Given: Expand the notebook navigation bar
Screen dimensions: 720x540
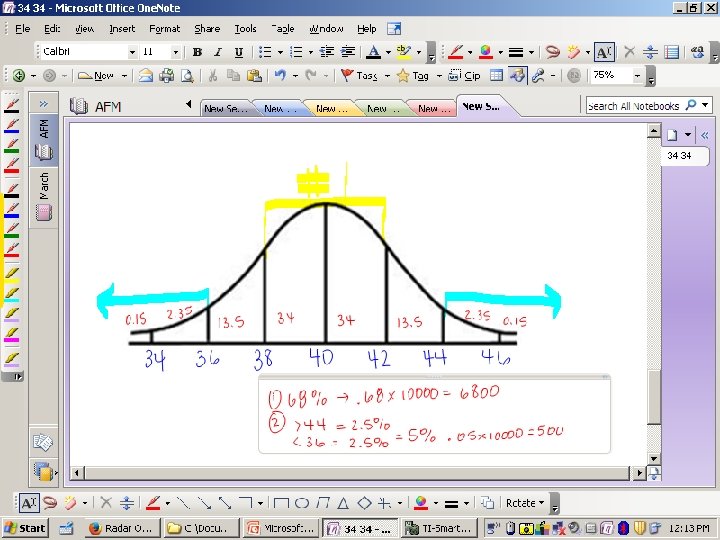Looking at the screenshot, I should 44,104.
